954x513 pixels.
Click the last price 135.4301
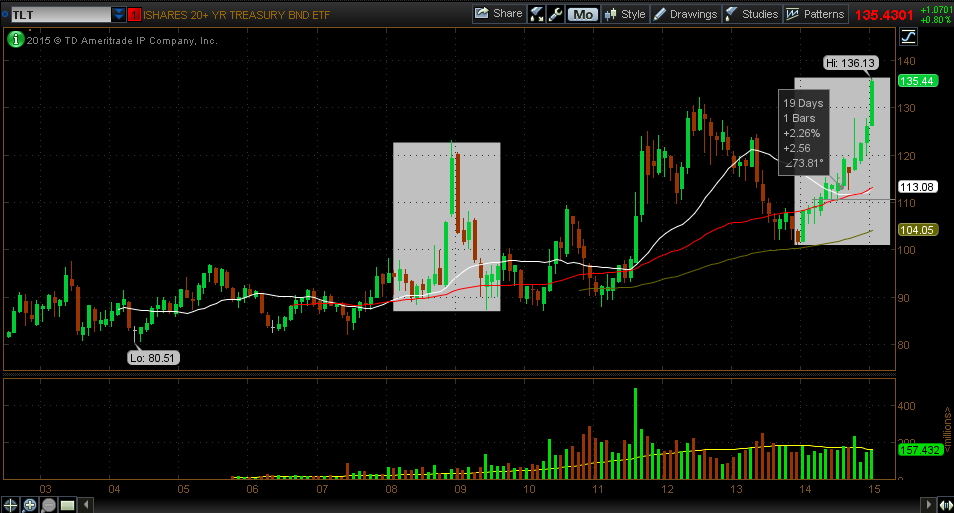[x=884, y=15]
